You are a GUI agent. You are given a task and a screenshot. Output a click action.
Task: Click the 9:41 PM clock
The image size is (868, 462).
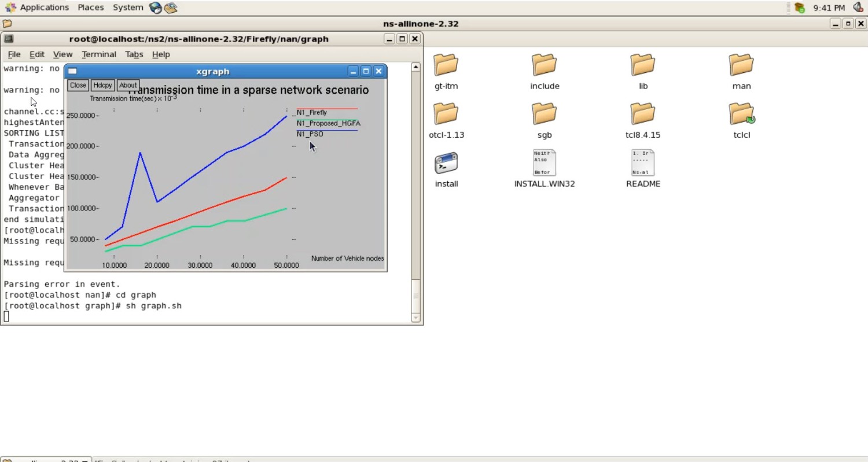coord(829,8)
